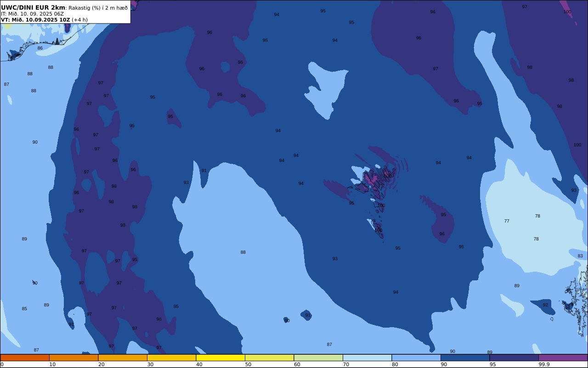588x368 pixels.
Task: Select the 'IT: Mið. 10. 09. 2025 06Z' line
Action: (x=32, y=14)
